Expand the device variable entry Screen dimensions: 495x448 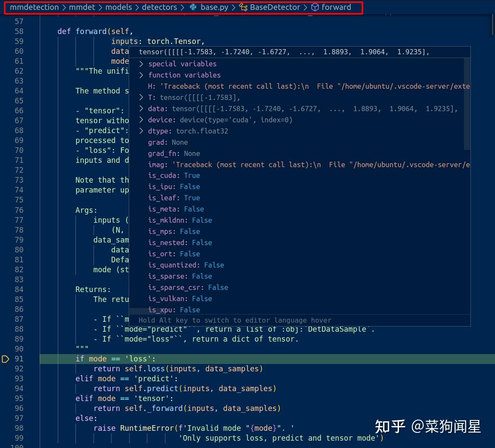[x=141, y=120]
